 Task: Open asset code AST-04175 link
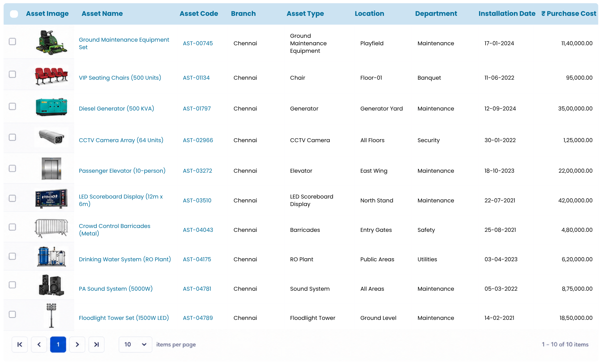(197, 259)
